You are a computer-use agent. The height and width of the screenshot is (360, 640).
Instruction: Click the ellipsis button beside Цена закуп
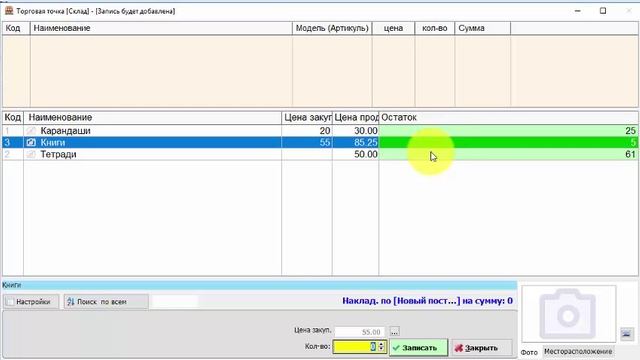[394, 332]
